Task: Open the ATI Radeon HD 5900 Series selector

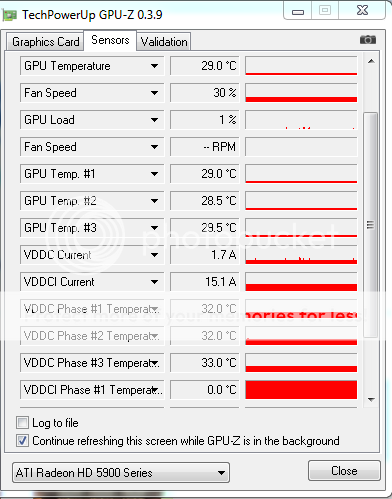Action: 121,473
